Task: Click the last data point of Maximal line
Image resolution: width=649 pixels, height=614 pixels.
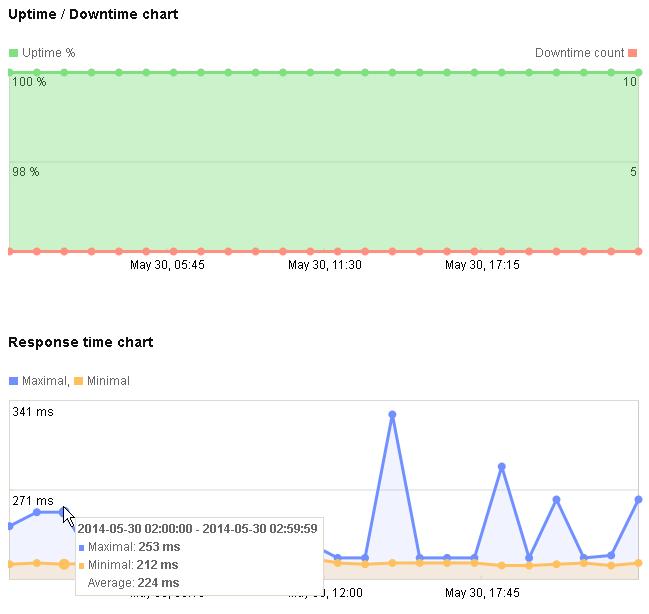Action: pos(638,498)
